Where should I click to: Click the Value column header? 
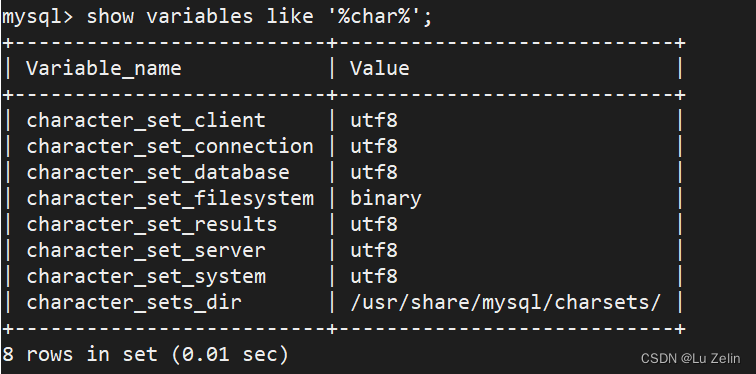click(379, 68)
